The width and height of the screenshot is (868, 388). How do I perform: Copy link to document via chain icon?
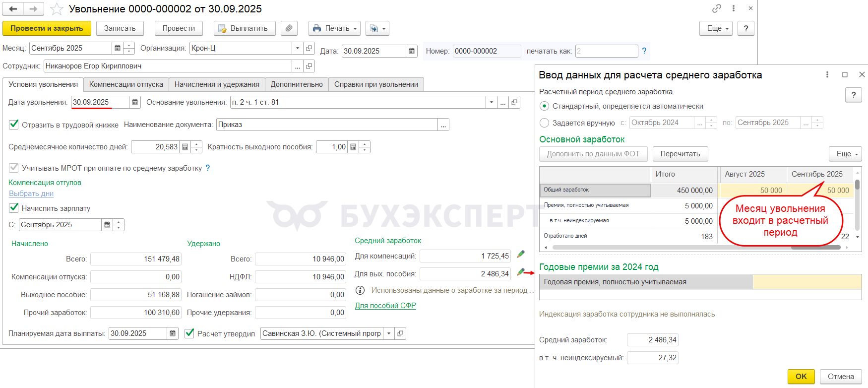point(717,8)
